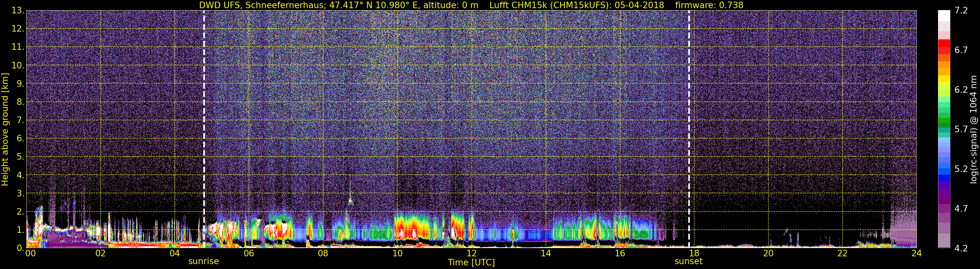
Task: Click the '7.' tick on the height axis
Action: pos(20,120)
